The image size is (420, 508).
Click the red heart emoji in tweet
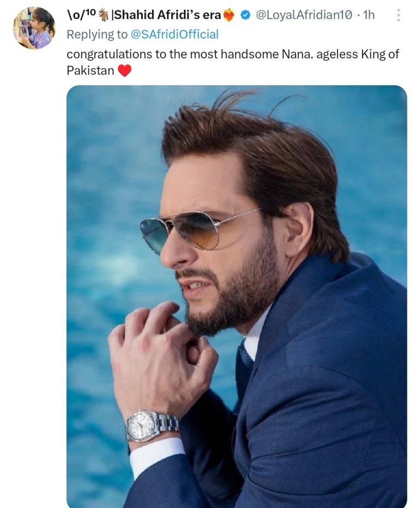125,71
